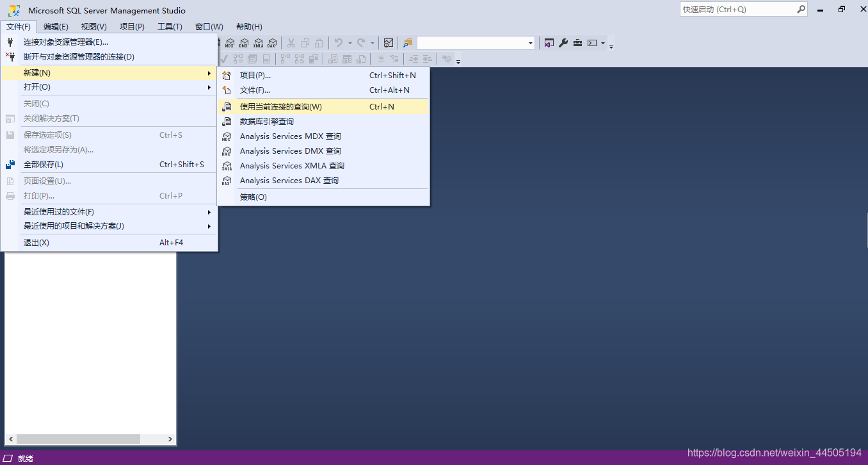This screenshot has width=868, height=465.
Task: Click the magnifier icon in Quick Launch box
Action: (x=801, y=10)
